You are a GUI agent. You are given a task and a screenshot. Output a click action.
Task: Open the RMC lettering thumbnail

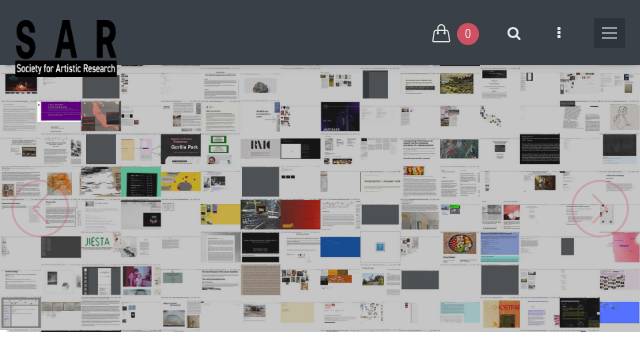coord(260,148)
